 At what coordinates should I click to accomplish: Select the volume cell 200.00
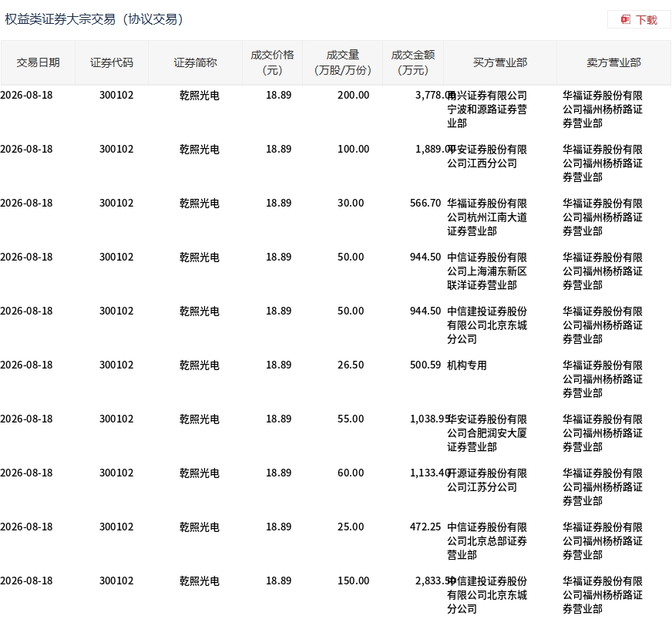point(353,95)
